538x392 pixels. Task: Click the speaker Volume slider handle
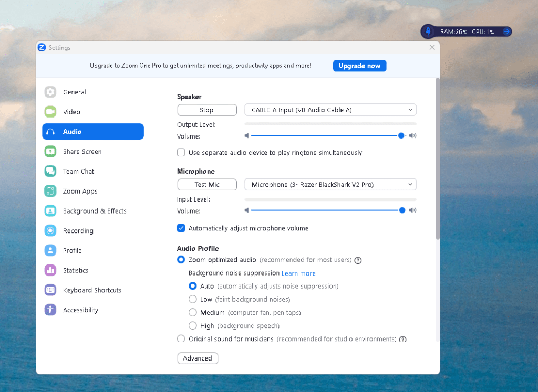401,136
